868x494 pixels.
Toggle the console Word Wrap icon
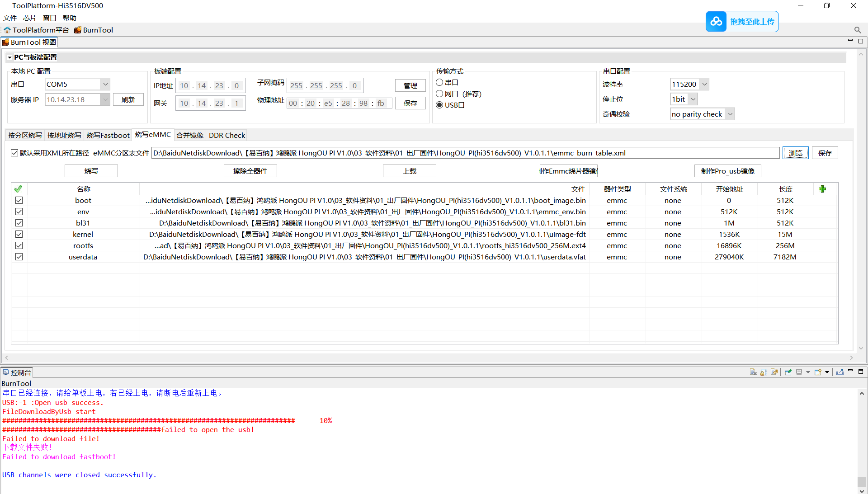point(774,372)
